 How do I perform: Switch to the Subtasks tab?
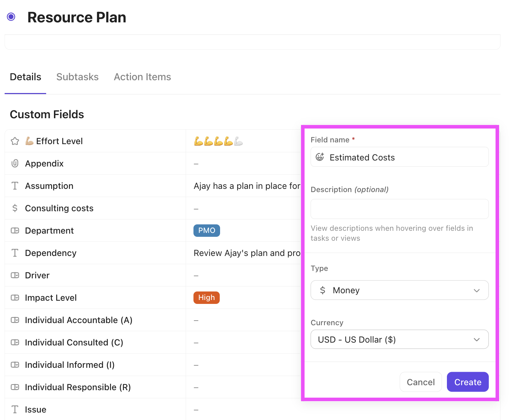pyautogui.click(x=77, y=77)
